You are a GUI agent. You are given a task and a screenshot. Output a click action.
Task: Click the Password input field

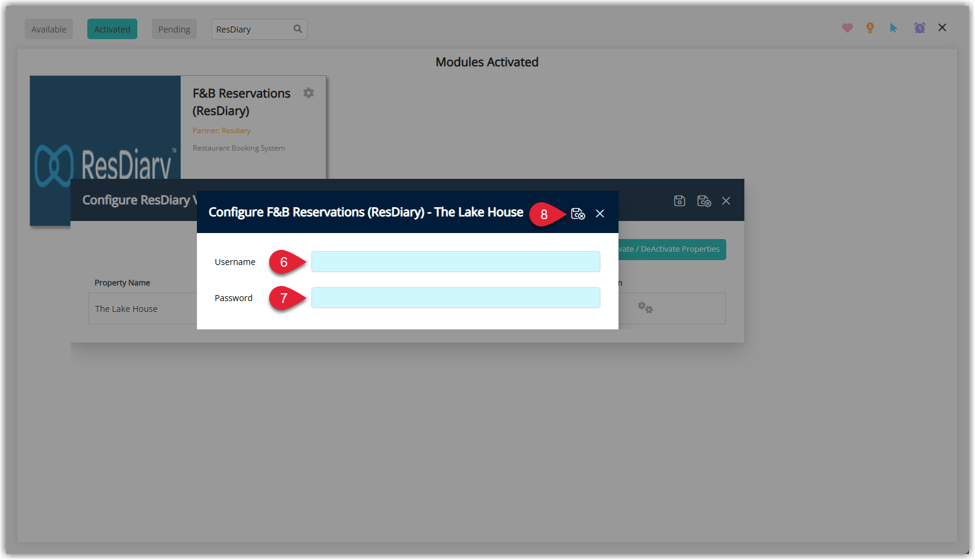(x=455, y=298)
